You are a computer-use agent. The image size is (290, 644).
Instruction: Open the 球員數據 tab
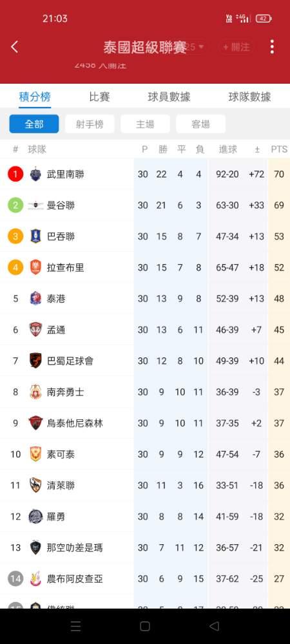click(x=169, y=97)
